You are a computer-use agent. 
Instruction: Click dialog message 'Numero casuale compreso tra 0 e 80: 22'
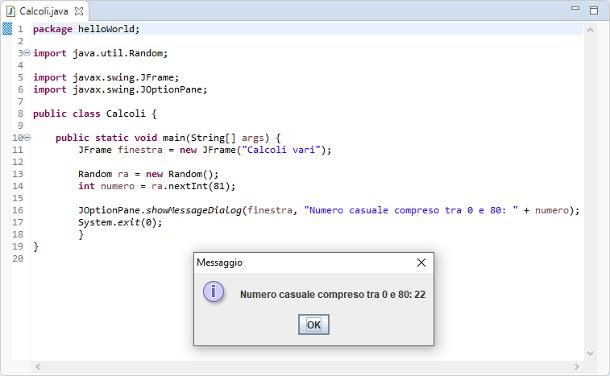(x=333, y=294)
